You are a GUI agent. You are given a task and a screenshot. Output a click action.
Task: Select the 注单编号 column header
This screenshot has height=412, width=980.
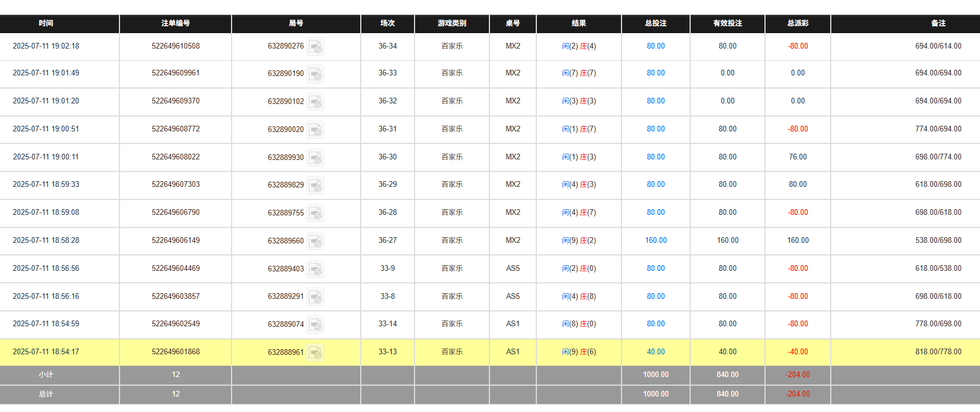click(x=176, y=23)
